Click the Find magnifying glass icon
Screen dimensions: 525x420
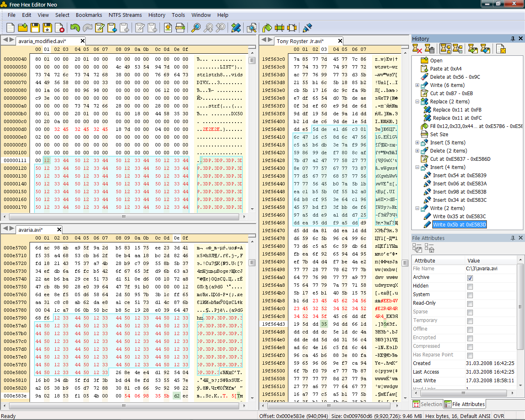(x=196, y=27)
